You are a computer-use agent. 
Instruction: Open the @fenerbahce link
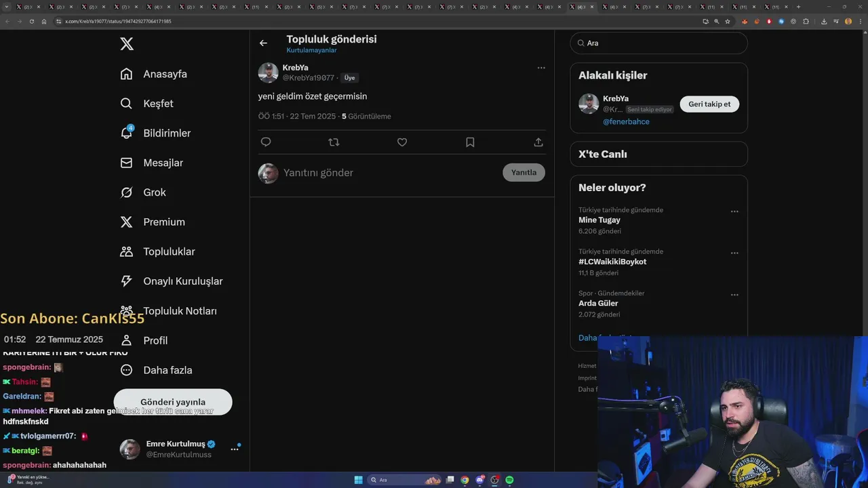(626, 122)
